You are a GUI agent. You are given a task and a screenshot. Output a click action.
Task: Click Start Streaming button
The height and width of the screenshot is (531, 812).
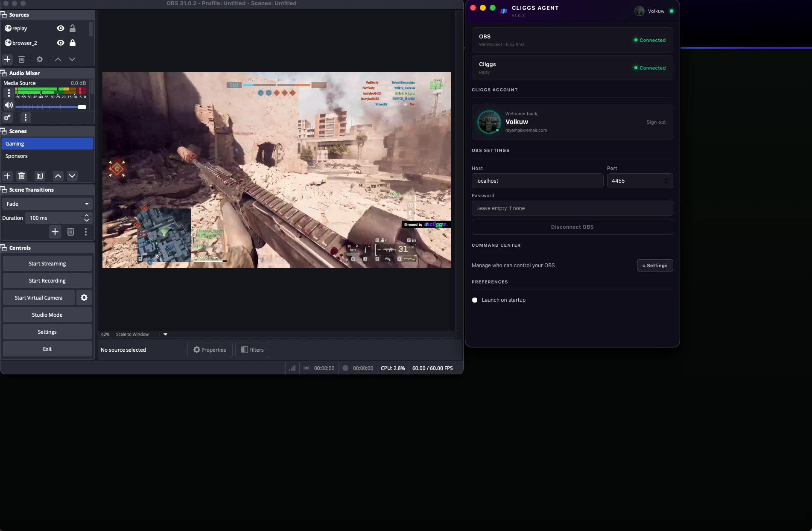point(47,264)
